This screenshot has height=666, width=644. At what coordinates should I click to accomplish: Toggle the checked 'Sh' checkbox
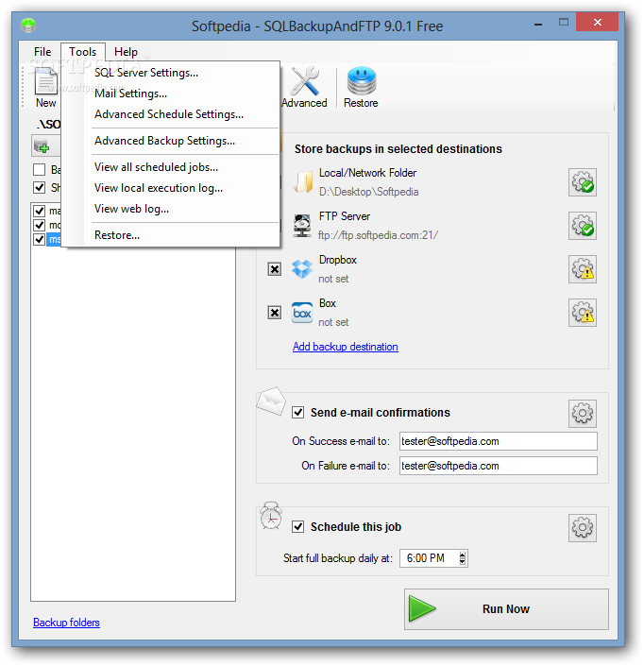(39, 187)
